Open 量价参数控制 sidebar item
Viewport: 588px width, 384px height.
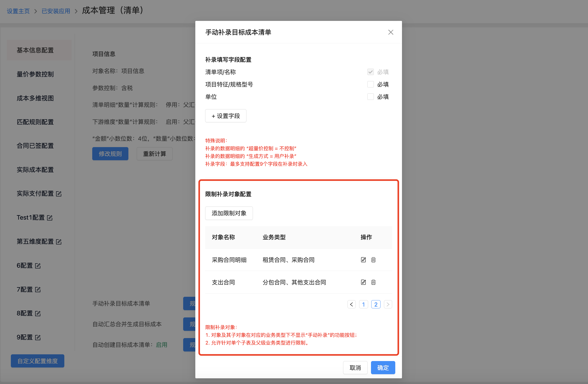coord(35,74)
